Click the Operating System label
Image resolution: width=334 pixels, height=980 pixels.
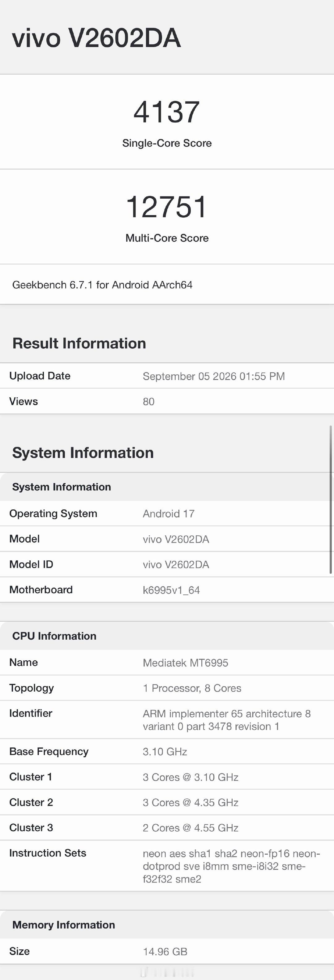(x=53, y=514)
